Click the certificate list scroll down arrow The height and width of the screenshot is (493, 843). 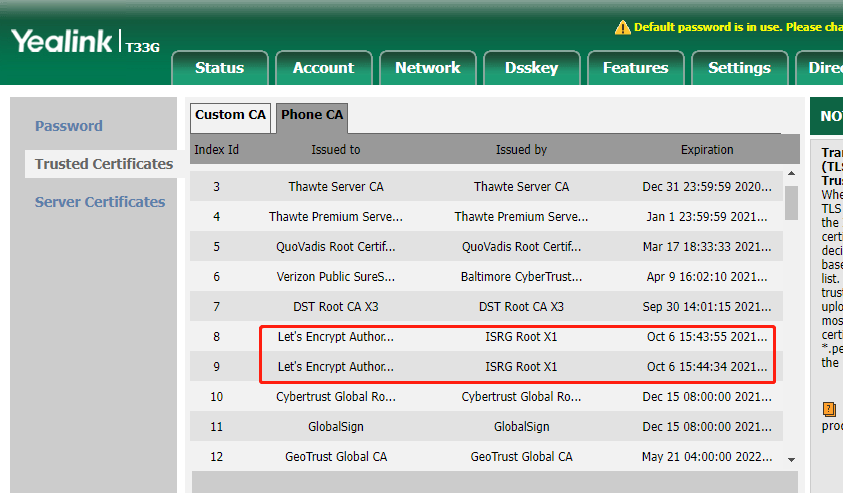click(x=791, y=460)
